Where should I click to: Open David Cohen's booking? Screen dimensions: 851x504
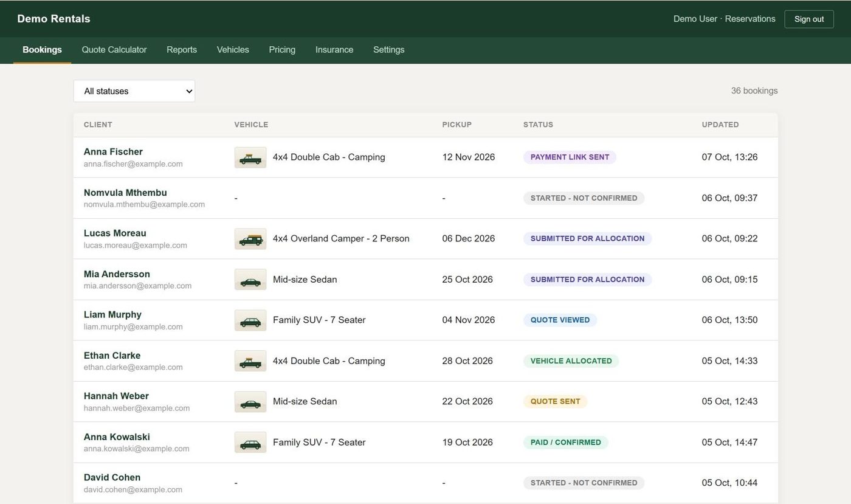point(425,483)
